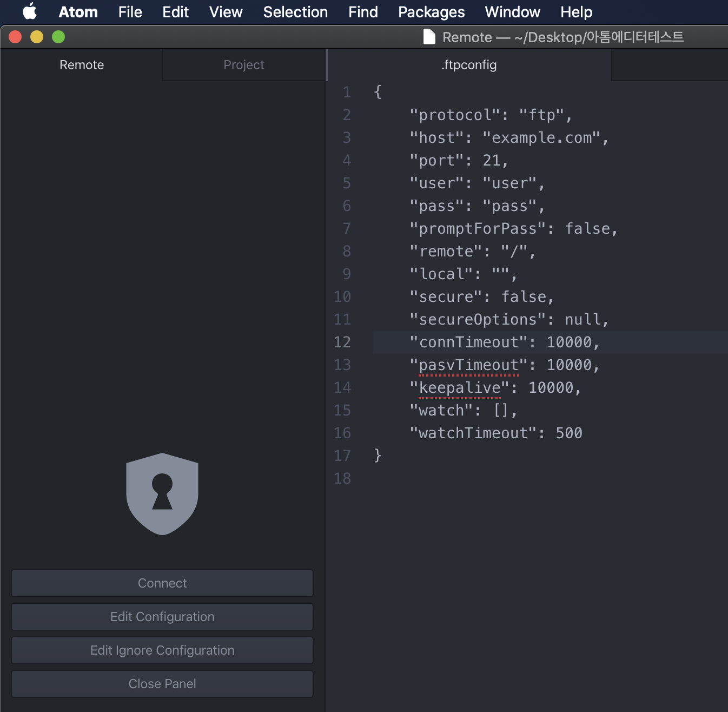
Task: Click the opening brace on line 1
Action: click(378, 93)
